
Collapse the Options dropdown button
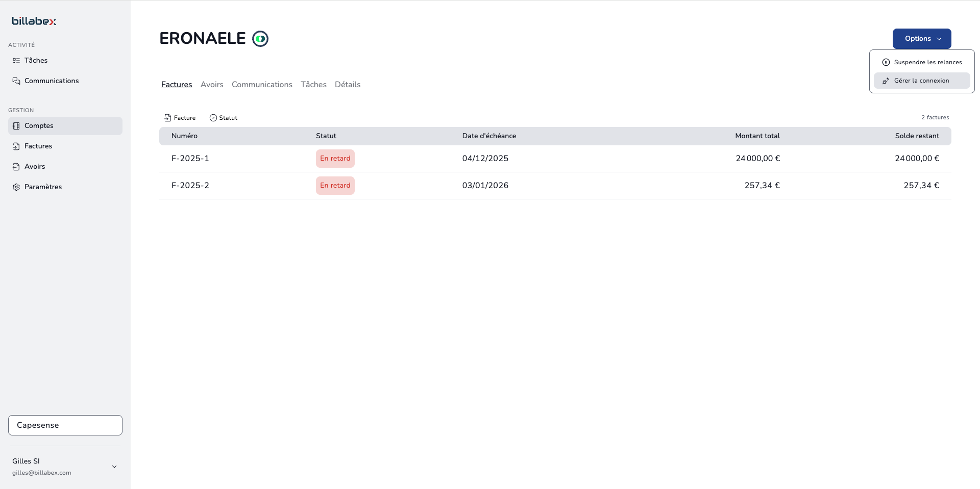click(921, 39)
